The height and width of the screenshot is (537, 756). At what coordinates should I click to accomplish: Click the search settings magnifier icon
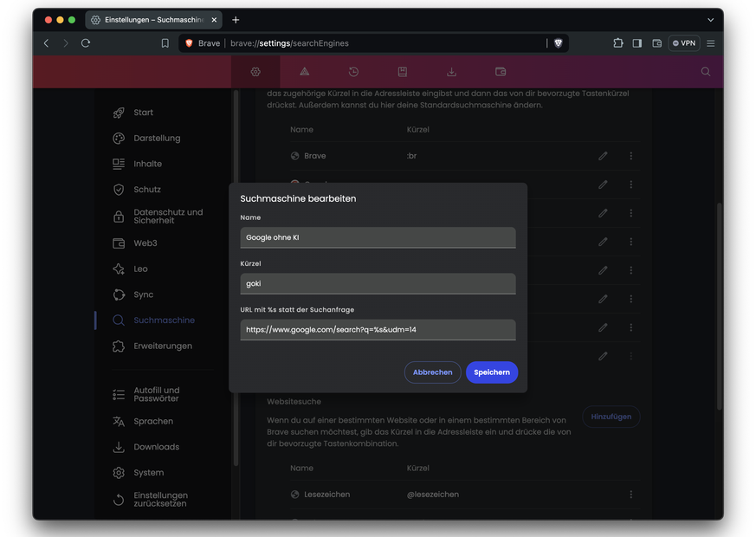click(x=706, y=72)
